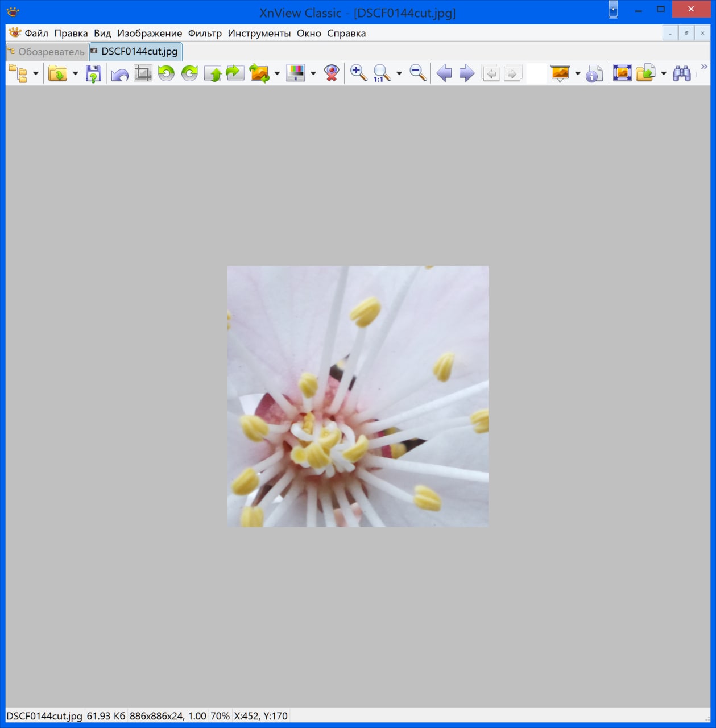
Task: Click the binoculars search icon
Action: click(x=682, y=73)
